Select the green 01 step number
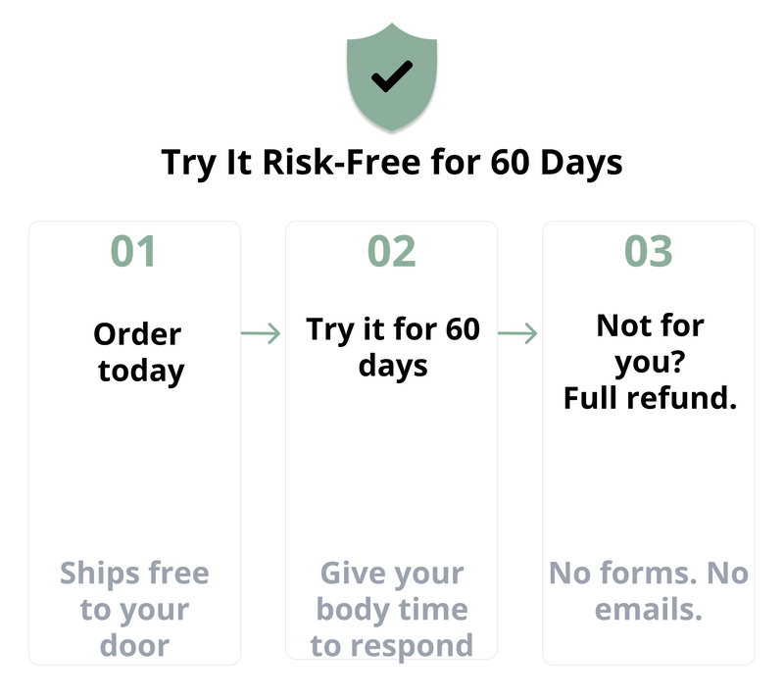Screen dimensions: 784x699 point(133,252)
